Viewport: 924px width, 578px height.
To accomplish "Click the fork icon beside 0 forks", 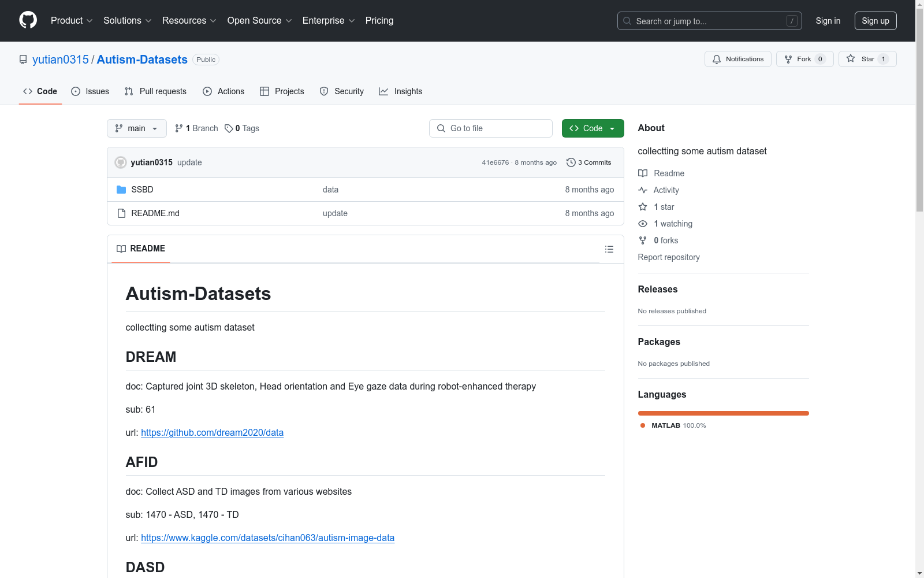I will 643,240.
